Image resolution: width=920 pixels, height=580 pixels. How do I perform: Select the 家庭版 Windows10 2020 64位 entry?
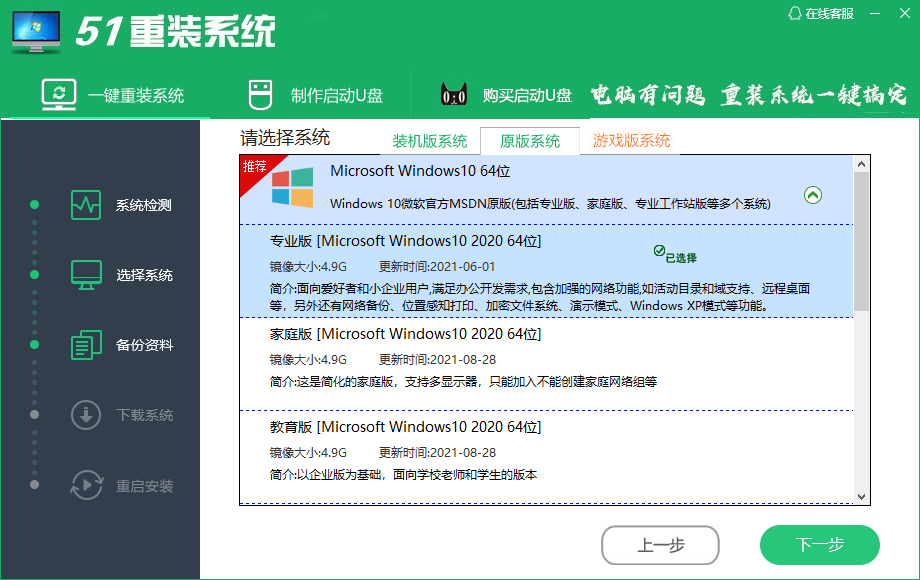pos(405,334)
